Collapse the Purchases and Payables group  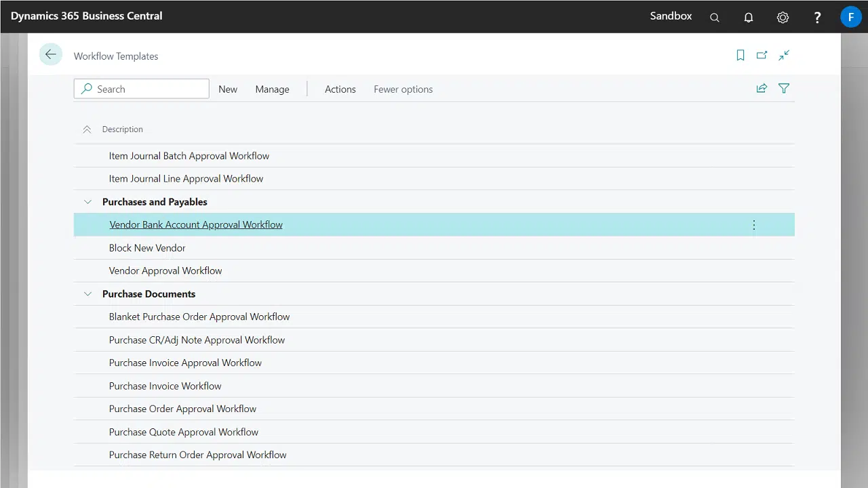(87, 202)
